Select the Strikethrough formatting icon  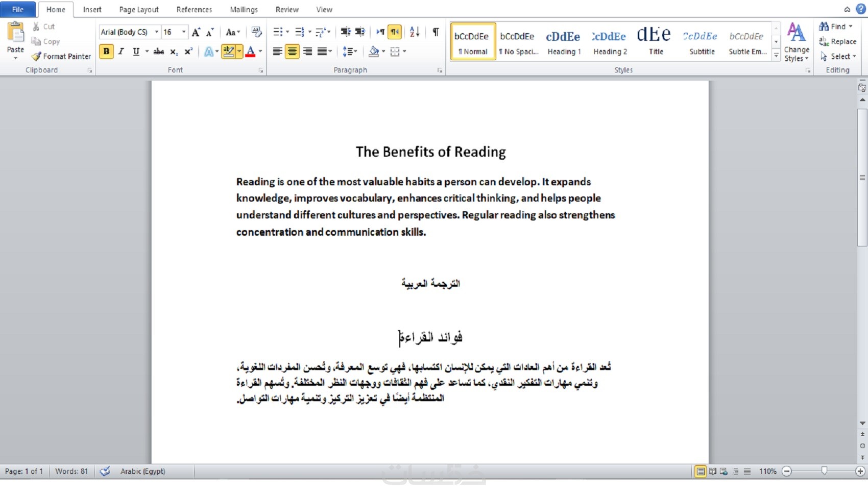pos(159,52)
